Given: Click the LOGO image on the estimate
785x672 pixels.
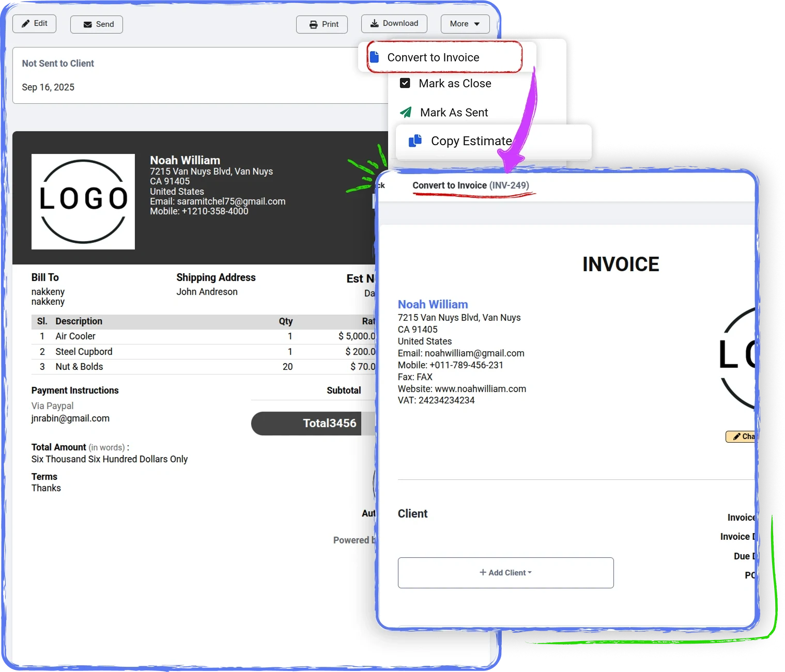Looking at the screenshot, I should tap(83, 201).
